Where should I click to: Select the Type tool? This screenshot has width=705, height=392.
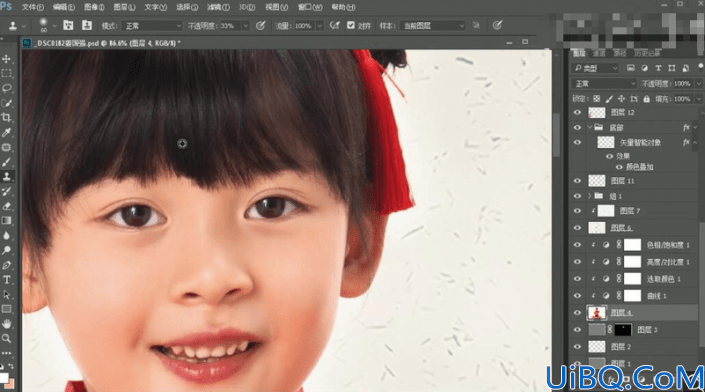tap(7, 280)
